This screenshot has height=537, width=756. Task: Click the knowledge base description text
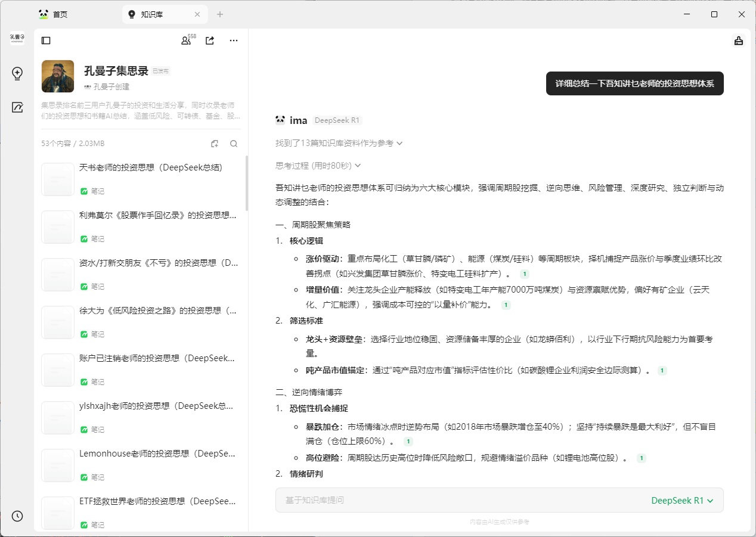tap(141, 110)
